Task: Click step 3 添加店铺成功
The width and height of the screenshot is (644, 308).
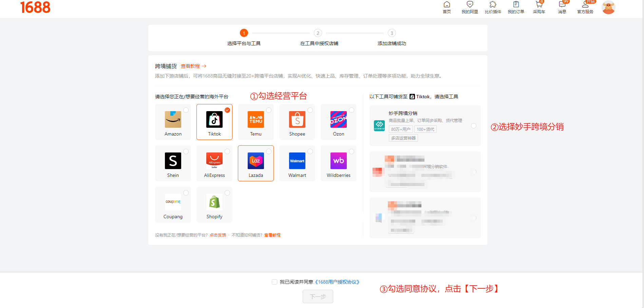Action: click(x=392, y=38)
